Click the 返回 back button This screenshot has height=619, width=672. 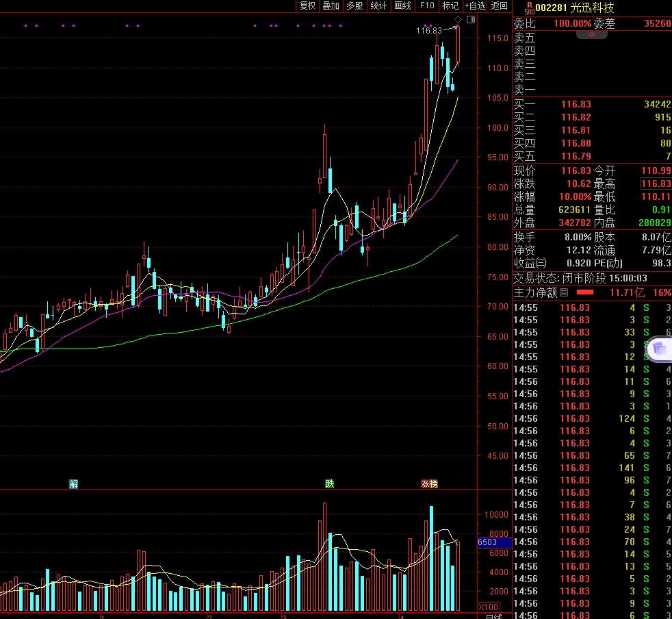(x=500, y=6)
